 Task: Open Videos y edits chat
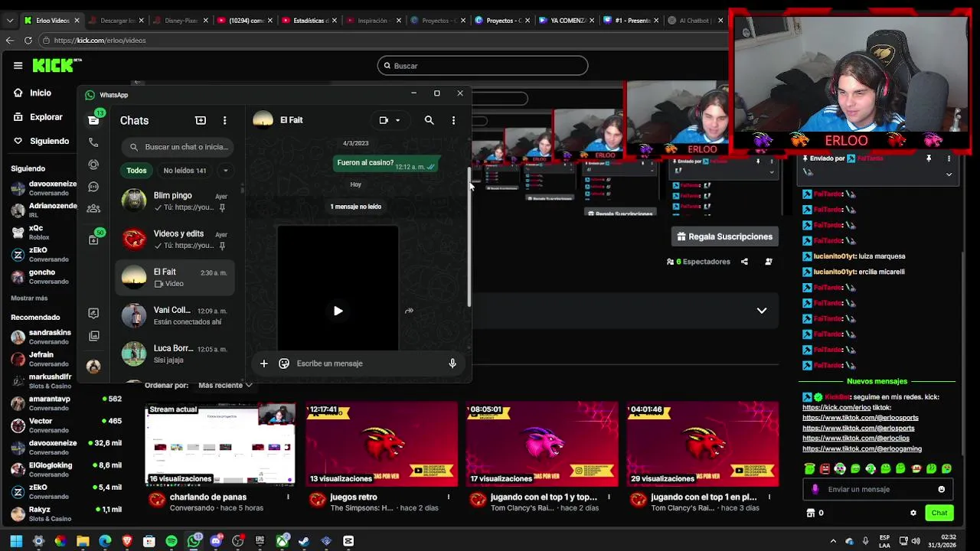pos(175,239)
